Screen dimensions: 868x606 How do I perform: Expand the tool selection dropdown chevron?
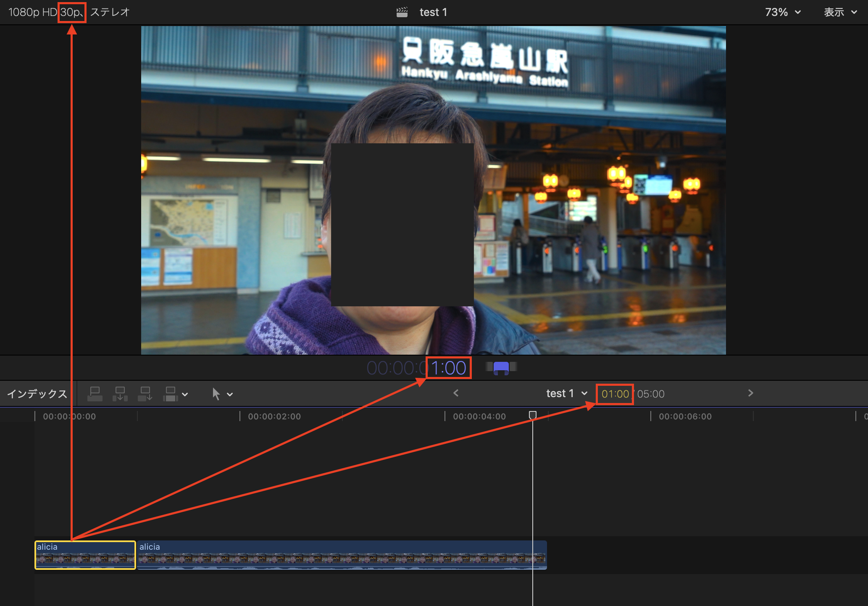pyautogui.click(x=230, y=395)
